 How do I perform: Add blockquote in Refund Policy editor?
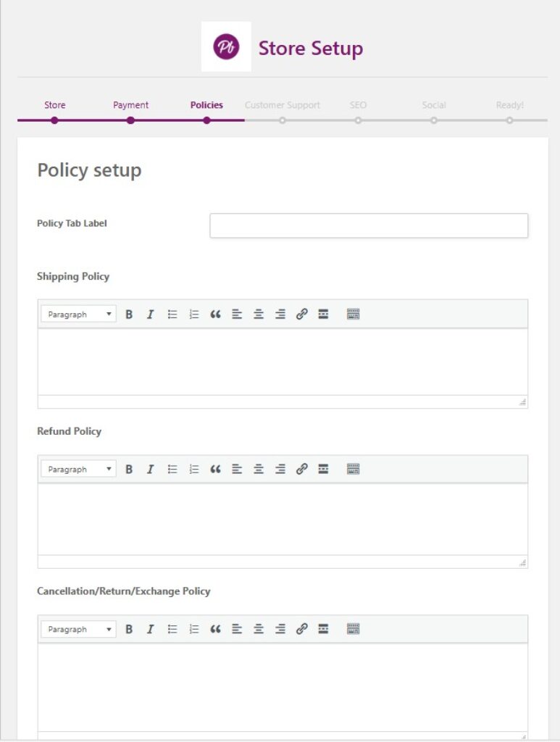(215, 470)
